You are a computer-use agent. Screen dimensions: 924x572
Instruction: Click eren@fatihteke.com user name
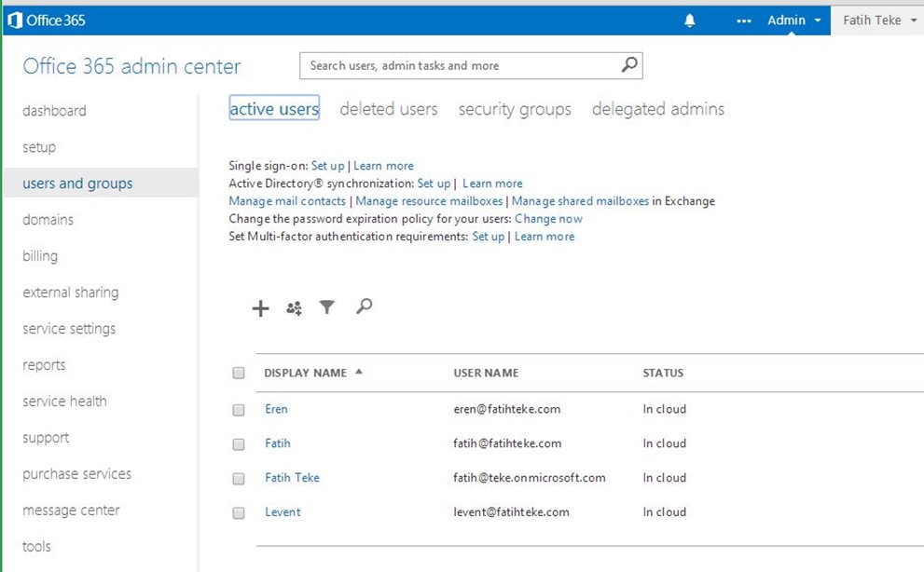click(x=507, y=409)
